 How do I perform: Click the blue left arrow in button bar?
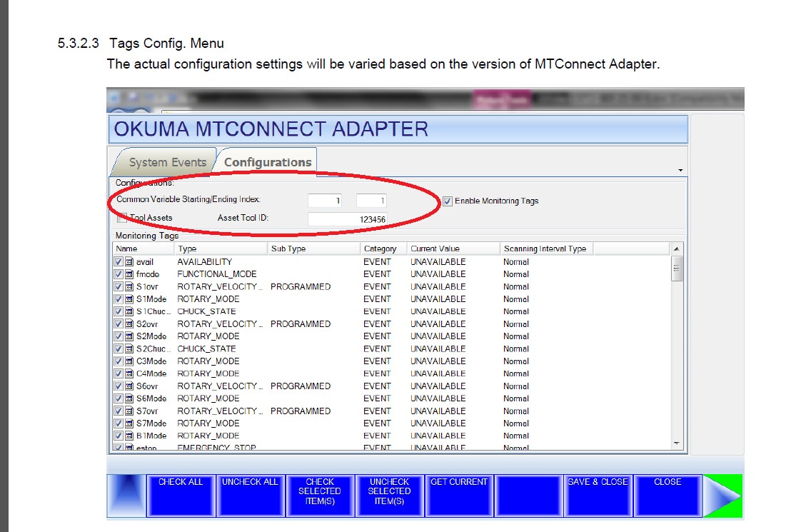pyautogui.click(x=126, y=496)
